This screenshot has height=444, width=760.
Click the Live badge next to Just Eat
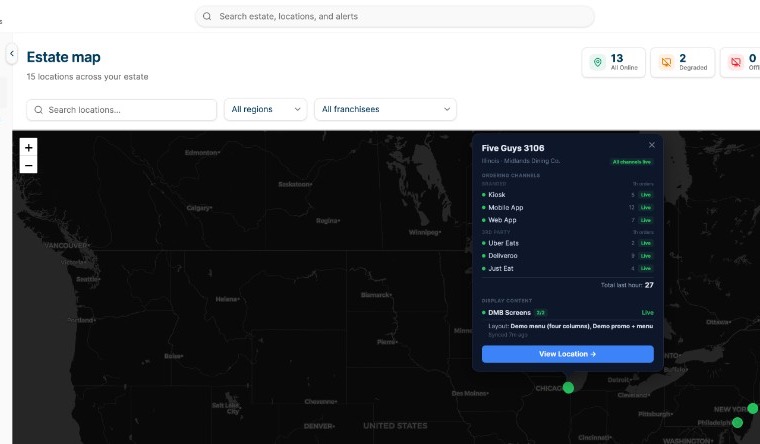point(646,269)
